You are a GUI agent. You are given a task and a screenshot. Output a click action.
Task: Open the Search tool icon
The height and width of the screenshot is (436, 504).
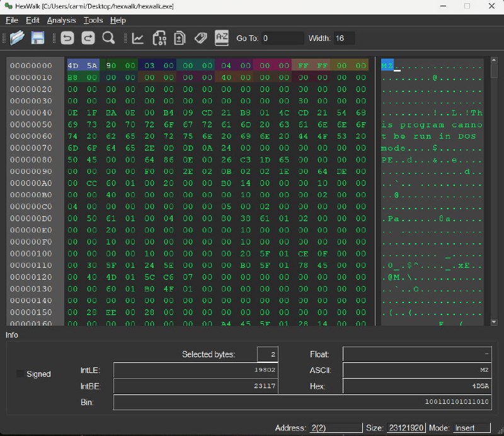pos(108,38)
